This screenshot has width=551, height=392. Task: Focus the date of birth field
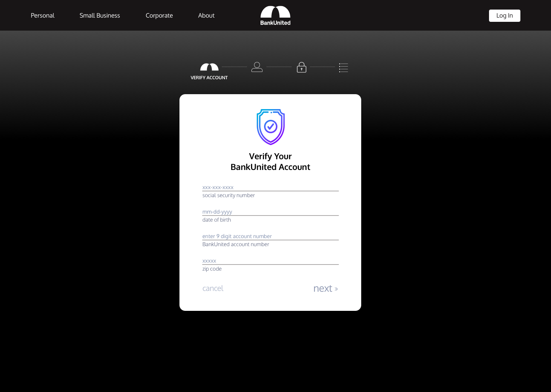coord(271,212)
